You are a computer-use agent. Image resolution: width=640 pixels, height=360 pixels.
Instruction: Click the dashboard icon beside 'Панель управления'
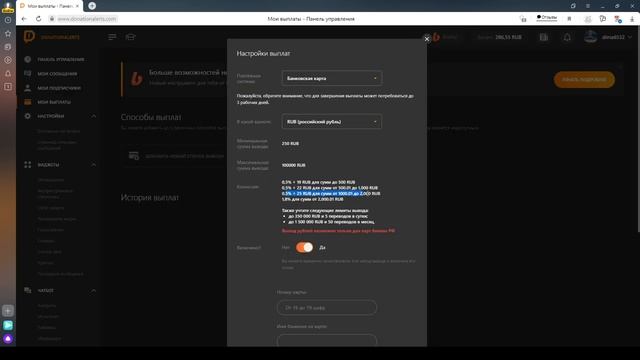27,59
